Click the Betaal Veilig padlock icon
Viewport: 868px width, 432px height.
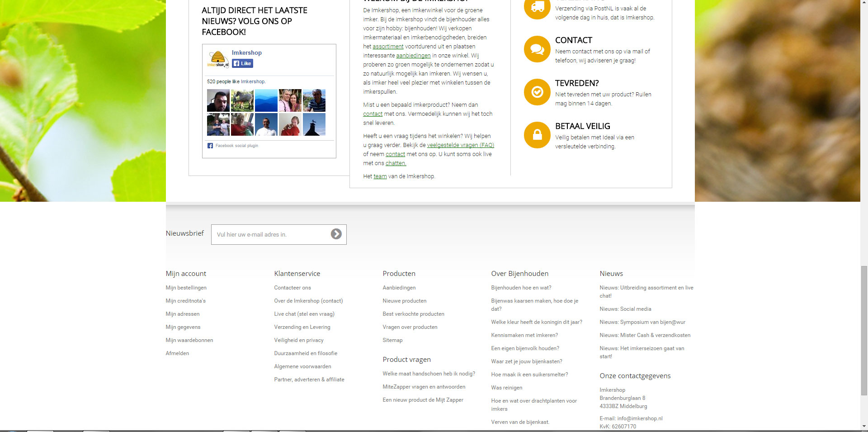[537, 135]
